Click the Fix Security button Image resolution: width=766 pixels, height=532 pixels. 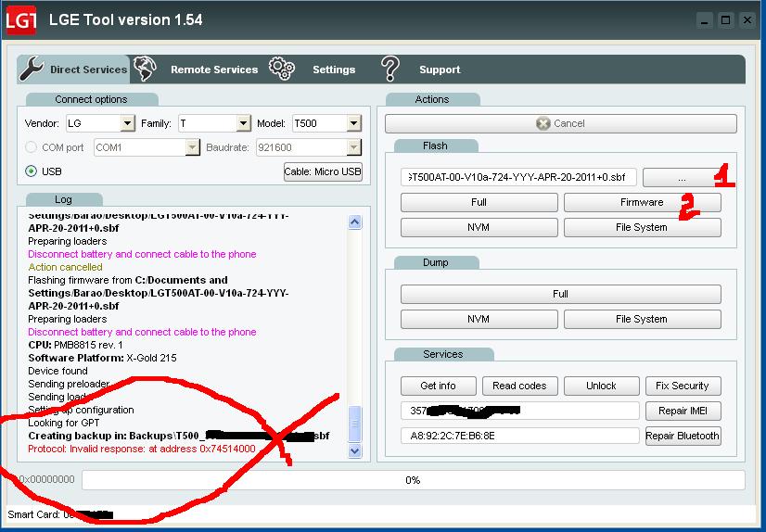[683, 386]
